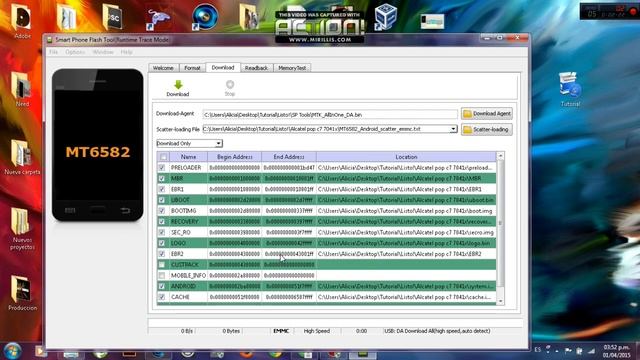Uncheck the EBR1 checkbox
This screenshot has height=360, width=640.
click(x=162, y=189)
